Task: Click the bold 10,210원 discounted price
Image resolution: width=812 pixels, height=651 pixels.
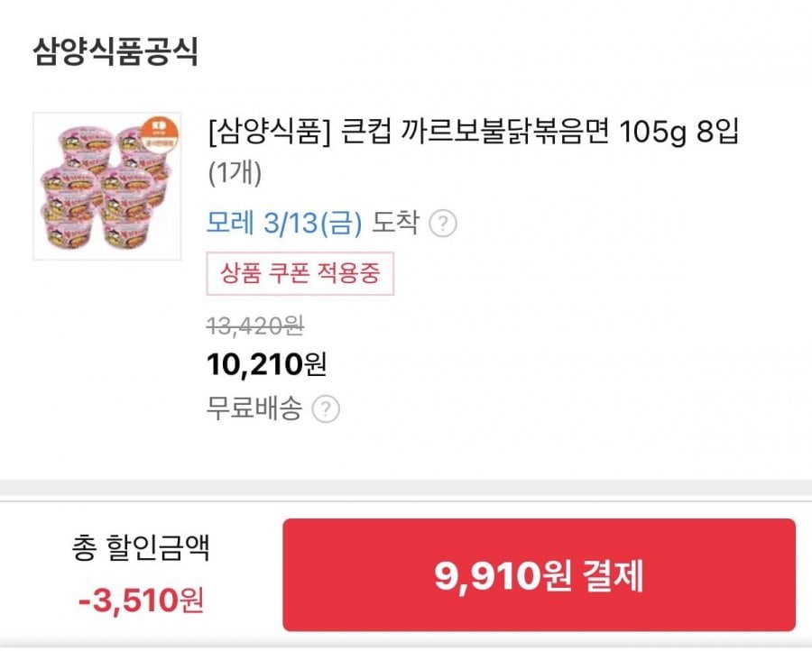Action: coord(266,365)
